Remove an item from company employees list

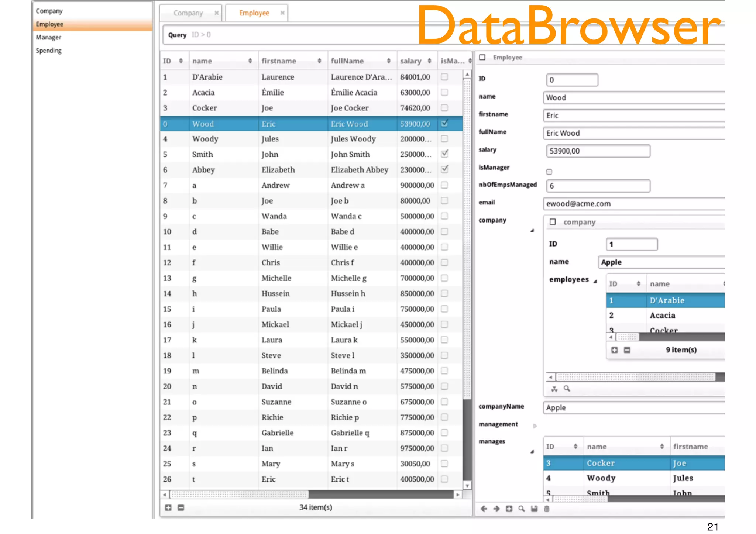(x=627, y=350)
